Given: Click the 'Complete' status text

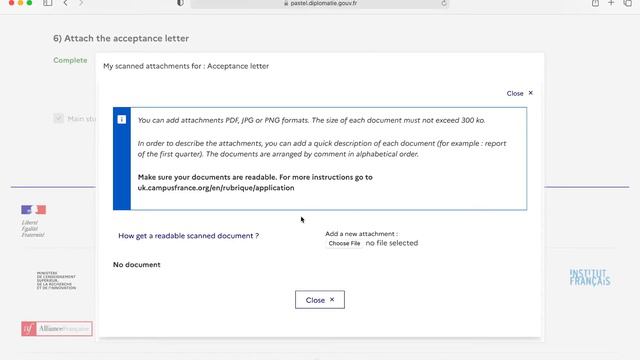Looking at the screenshot, I should (x=70, y=60).
